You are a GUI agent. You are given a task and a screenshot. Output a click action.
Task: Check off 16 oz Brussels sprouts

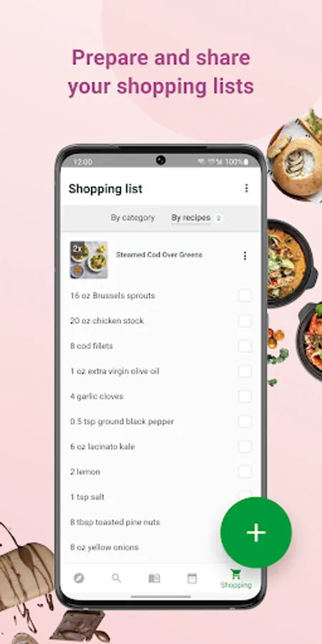(x=245, y=296)
